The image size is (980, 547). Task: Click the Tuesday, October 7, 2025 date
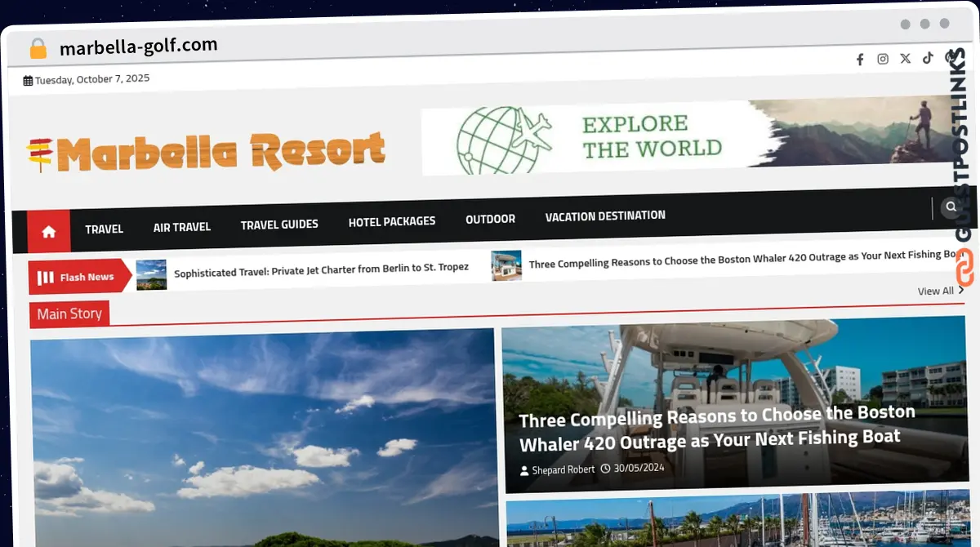92,79
